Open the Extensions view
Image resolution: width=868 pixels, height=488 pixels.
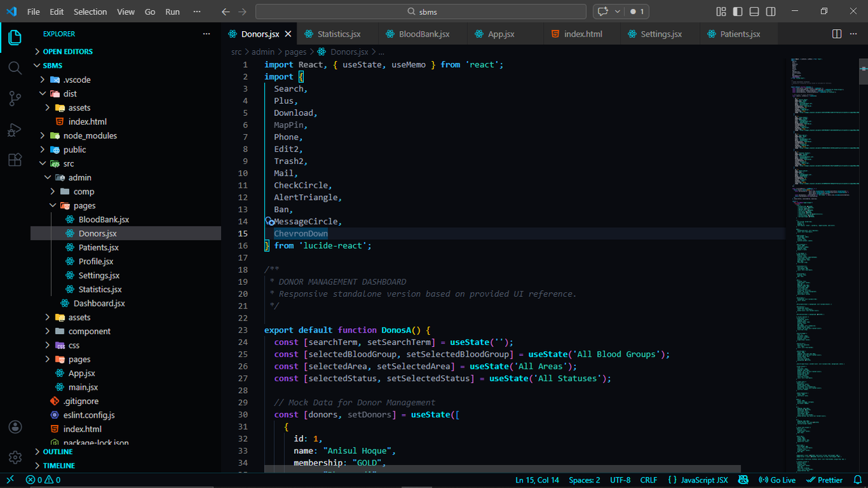(15, 160)
